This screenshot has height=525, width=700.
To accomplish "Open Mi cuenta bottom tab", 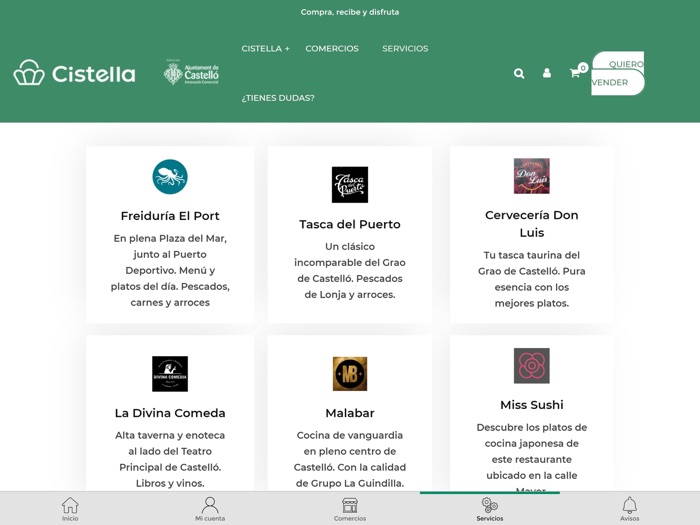I will [210, 509].
